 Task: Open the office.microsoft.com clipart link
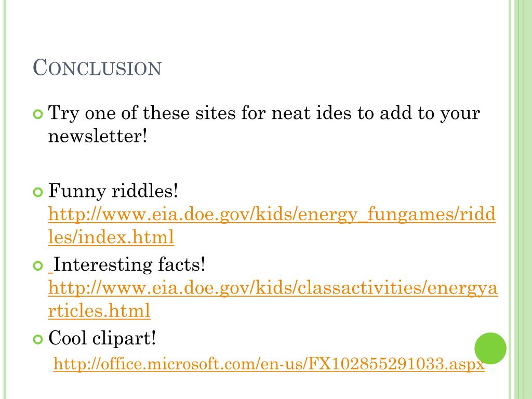[269, 364]
